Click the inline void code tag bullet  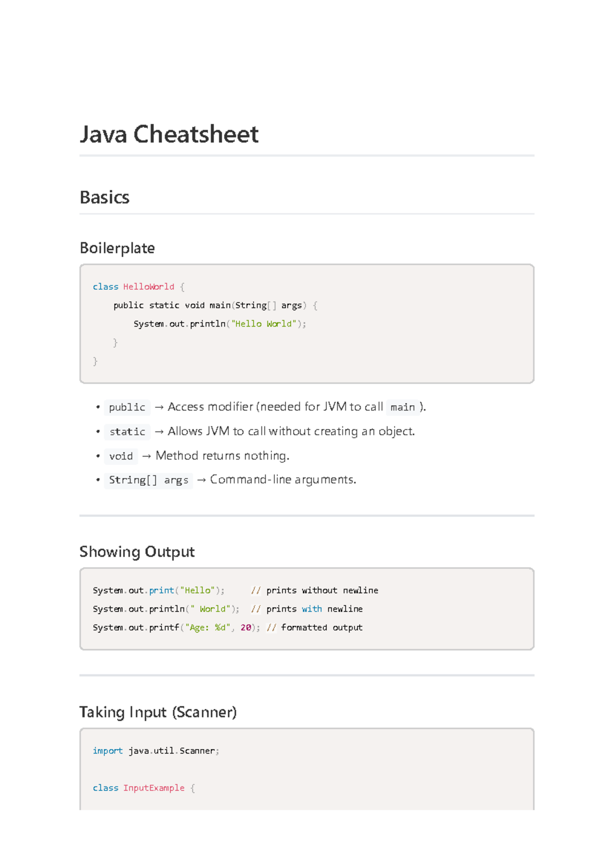pyautogui.click(x=121, y=456)
